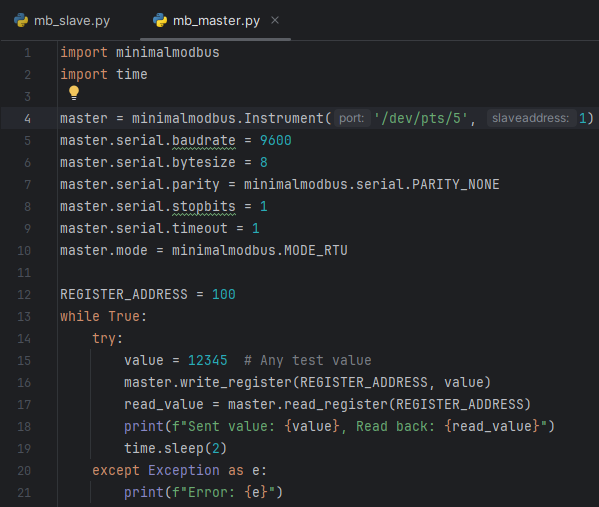
Task: Click 'timeout' on line 9
Action: 199,228
